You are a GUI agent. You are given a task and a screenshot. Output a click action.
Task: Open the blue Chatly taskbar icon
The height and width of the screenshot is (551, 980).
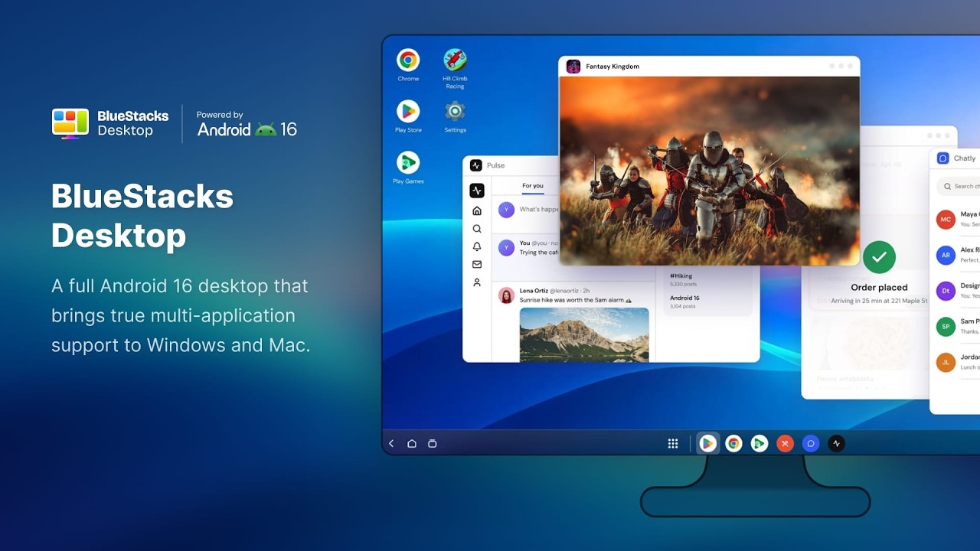pos(811,443)
